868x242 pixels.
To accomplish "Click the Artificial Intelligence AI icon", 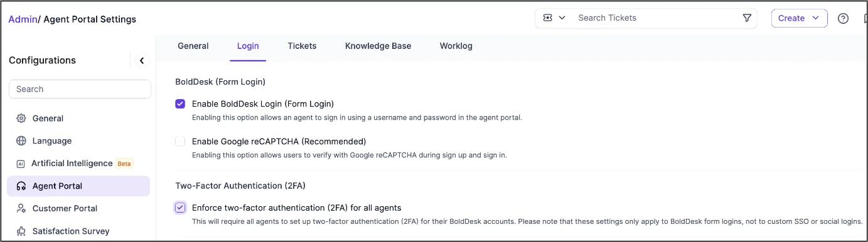I will click(21, 164).
